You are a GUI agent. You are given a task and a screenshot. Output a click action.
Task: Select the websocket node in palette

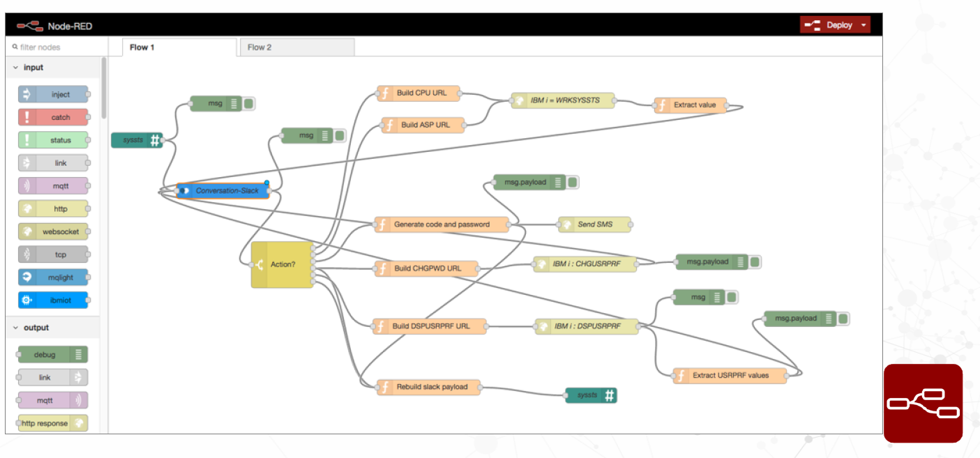tap(54, 231)
